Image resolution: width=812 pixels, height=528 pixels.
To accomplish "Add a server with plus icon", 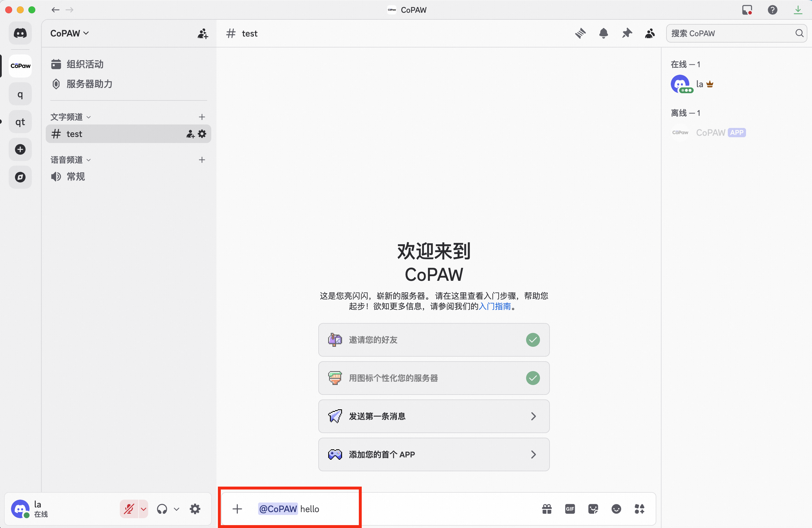I will [20, 149].
